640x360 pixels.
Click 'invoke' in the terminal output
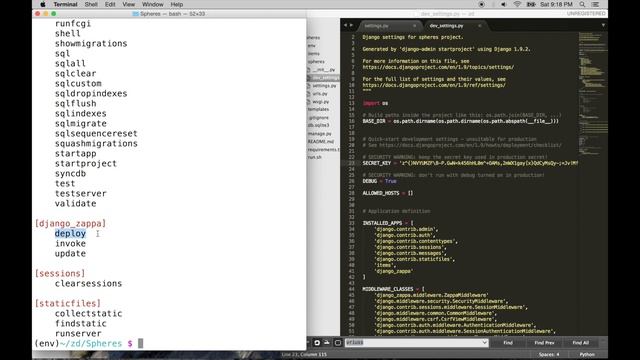coord(70,244)
